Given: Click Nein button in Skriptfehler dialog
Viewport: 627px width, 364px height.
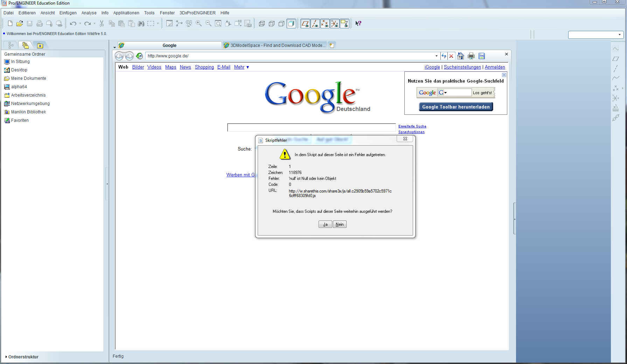Looking at the screenshot, I should pos(340,224).
